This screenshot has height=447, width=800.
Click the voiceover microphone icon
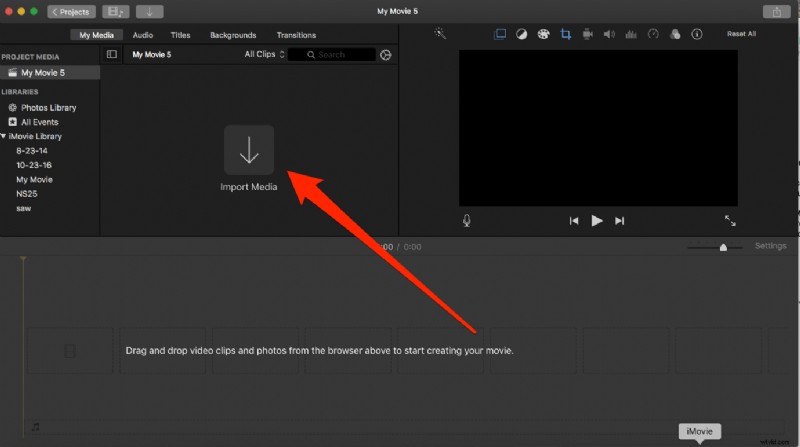(x=466, y=220)
